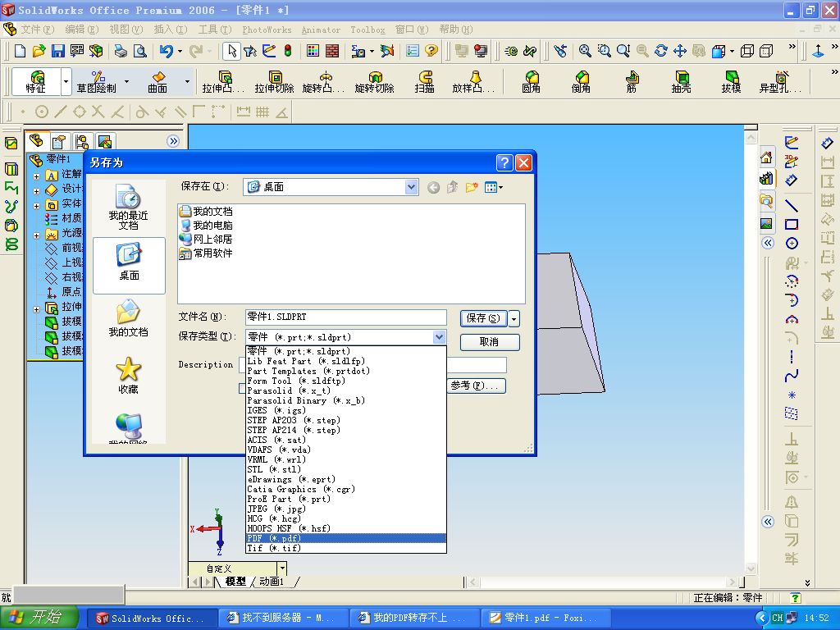Switch to the 模型 tab
This screenshot has width=840, height=630.
tap(235, 582)
